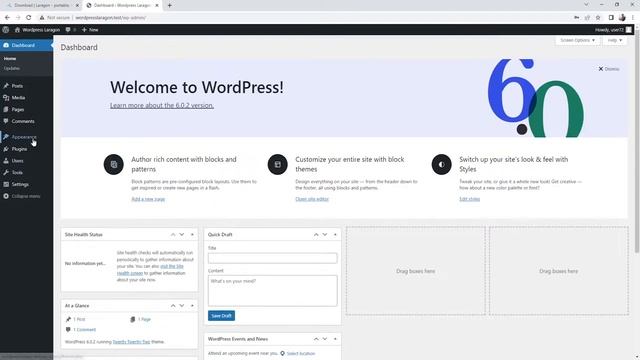This screenshot has height=360, width=640.
Task: Open a new browser tab
Action: (x=169, y=5)
